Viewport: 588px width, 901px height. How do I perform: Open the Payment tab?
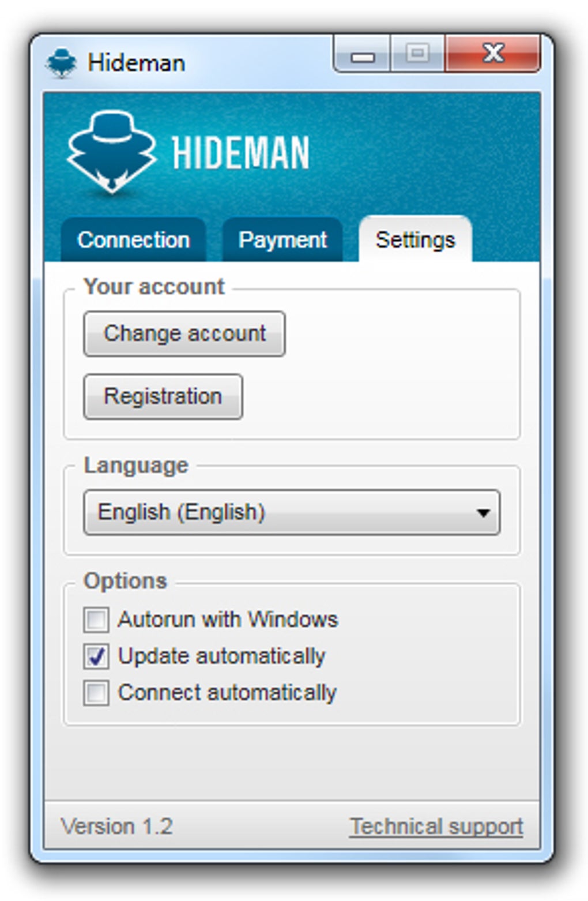(x=282, y=240)
